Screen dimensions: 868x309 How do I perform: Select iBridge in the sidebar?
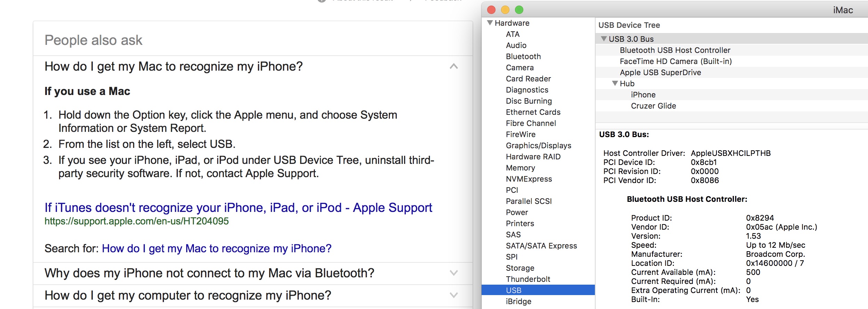point(519,301)
